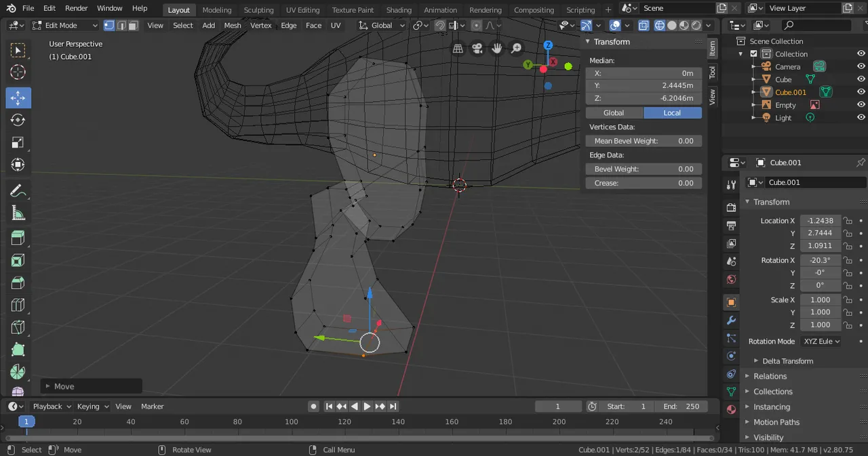Activate the Scale tool
This screenshot has height=456, width=868.
[18, 142]
